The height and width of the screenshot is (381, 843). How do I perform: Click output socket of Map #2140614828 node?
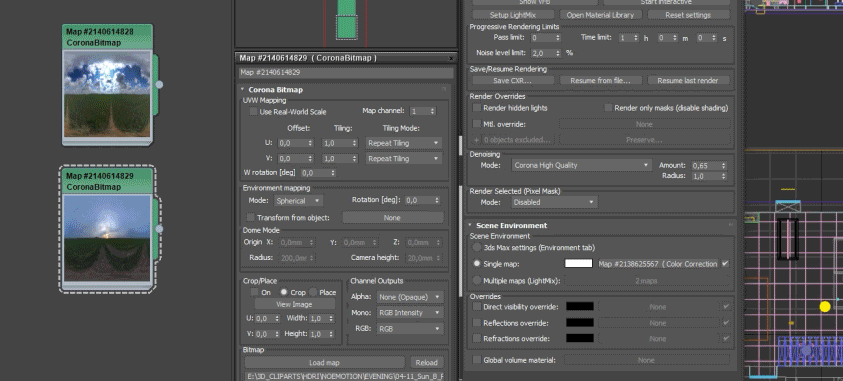coord(159,84)
